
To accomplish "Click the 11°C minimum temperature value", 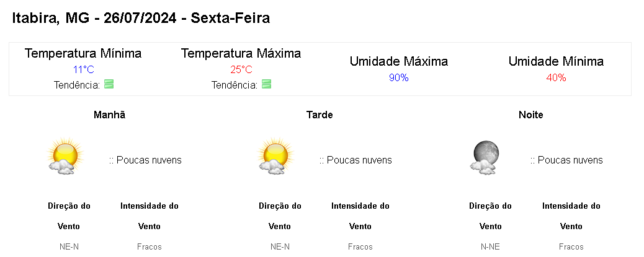I will [83, 69].
